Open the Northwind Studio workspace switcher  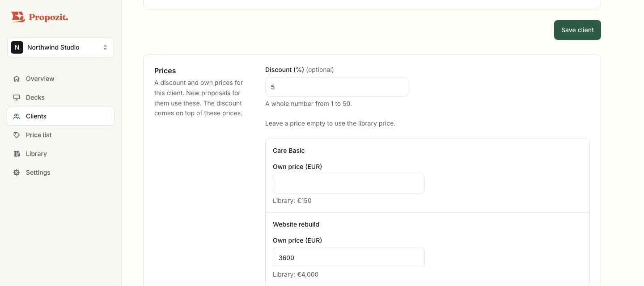click(60, 47)
